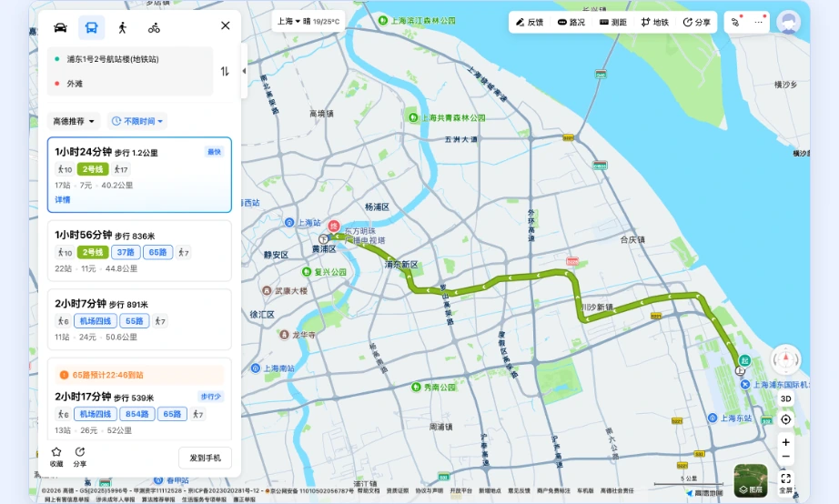Select the 1小时24分钟 route card

pos(139,175)
